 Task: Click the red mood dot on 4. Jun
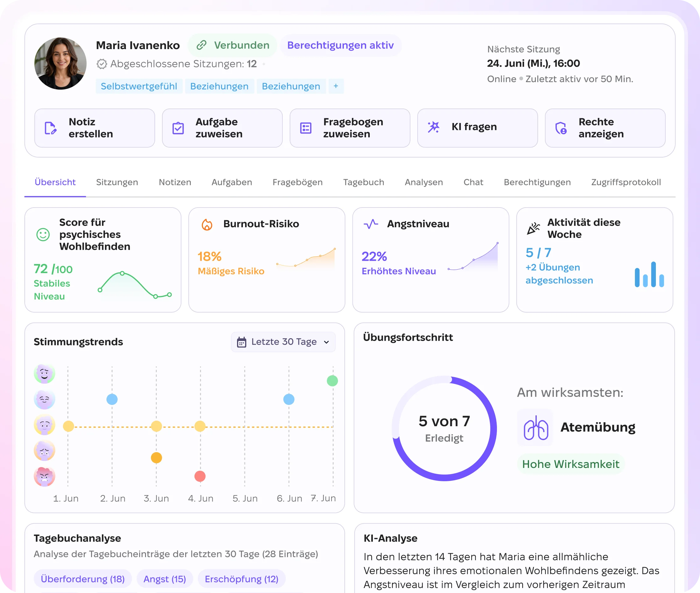[200, 476]
